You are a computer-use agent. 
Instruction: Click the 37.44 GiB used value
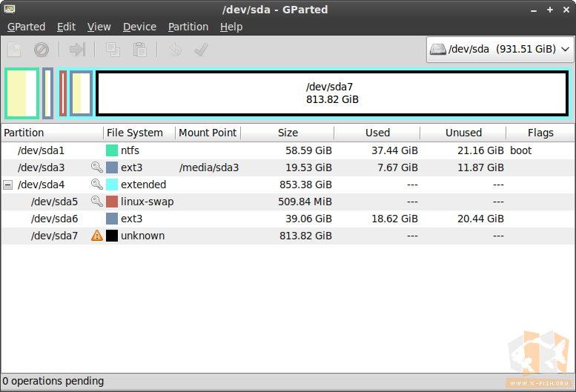[x=394, y=150]
